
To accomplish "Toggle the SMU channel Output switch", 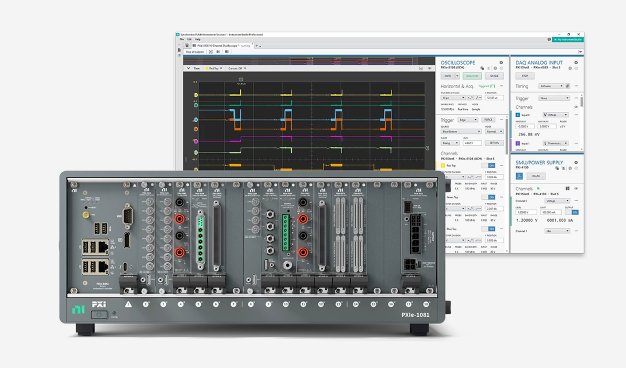I will point(575,212).
